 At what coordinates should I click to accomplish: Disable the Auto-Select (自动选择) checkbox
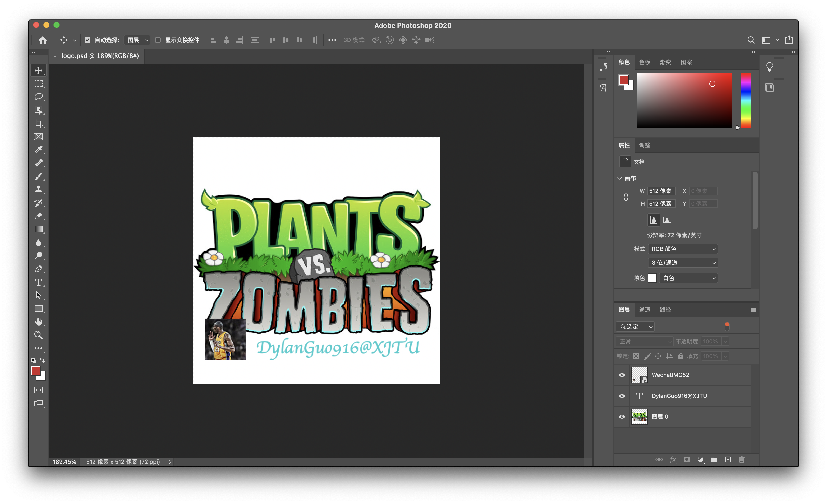tap(87, 40)
